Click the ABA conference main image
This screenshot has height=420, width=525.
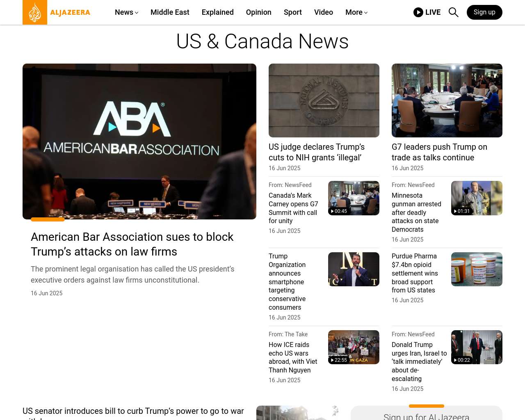coord(139,142)
